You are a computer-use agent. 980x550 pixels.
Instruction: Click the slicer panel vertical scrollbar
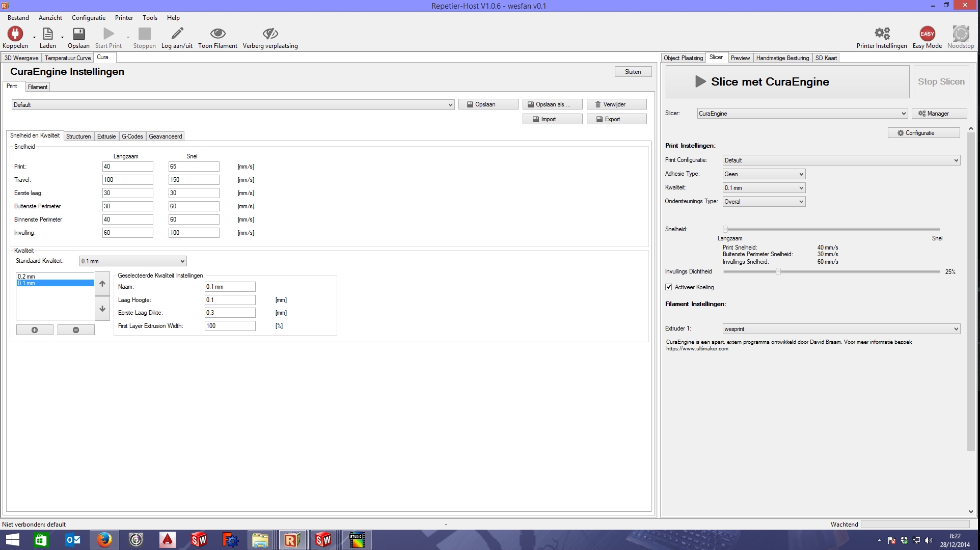point(971,291)
